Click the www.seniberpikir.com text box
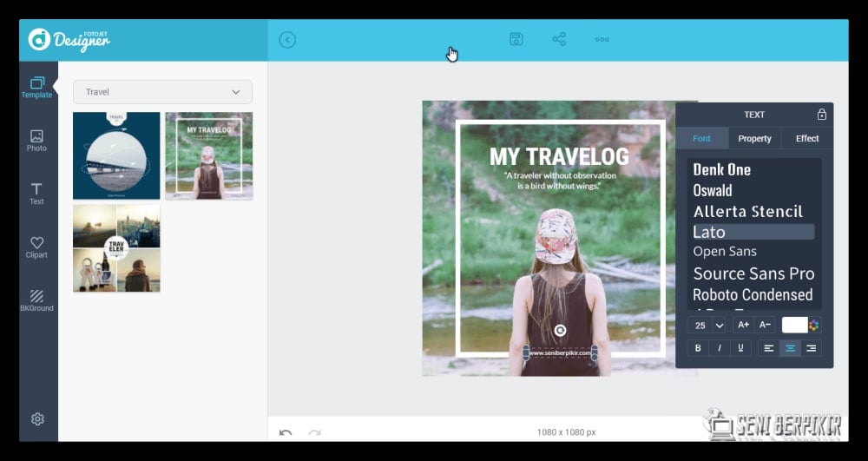868x461 pixels. (x=560, y=353)
